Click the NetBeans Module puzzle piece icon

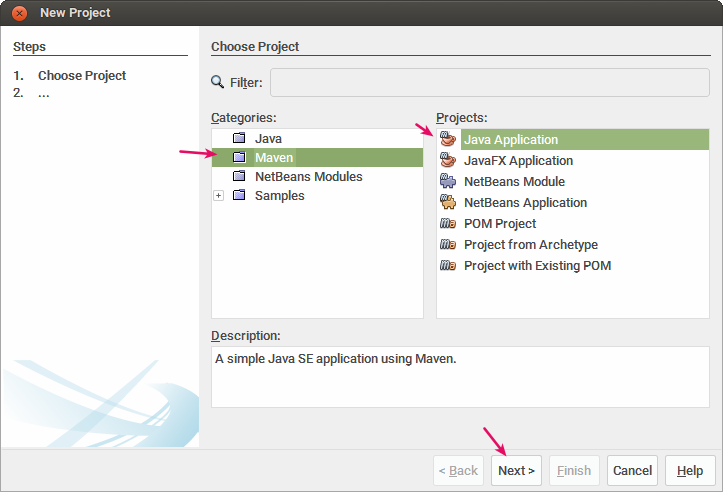point(447,181)
